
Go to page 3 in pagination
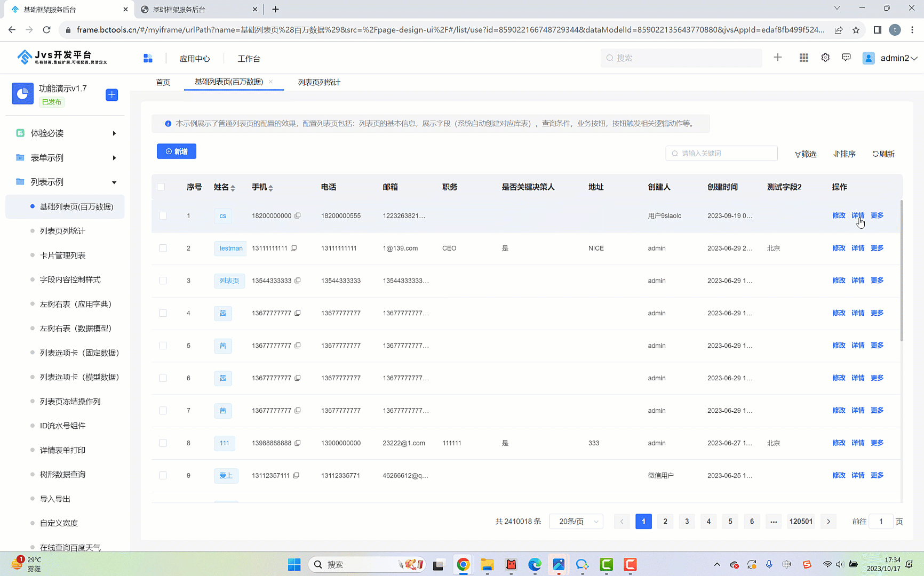tap(687, 521)
